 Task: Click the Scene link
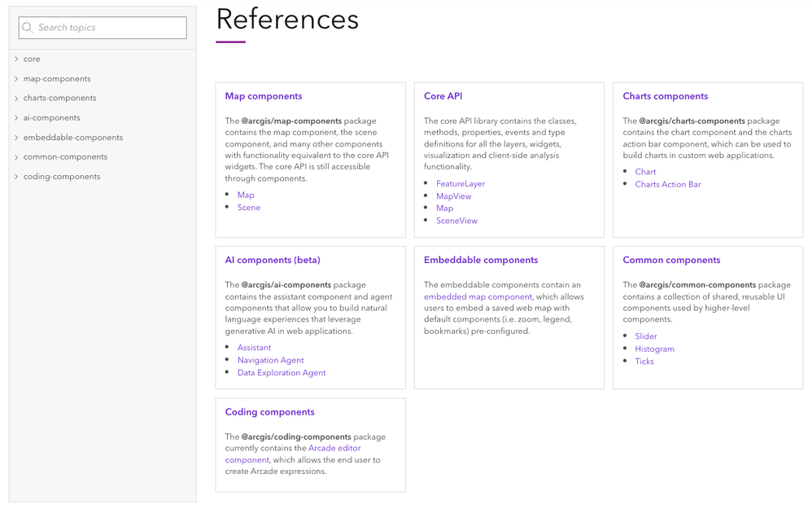pyautogui.click(x=249, y=208)
